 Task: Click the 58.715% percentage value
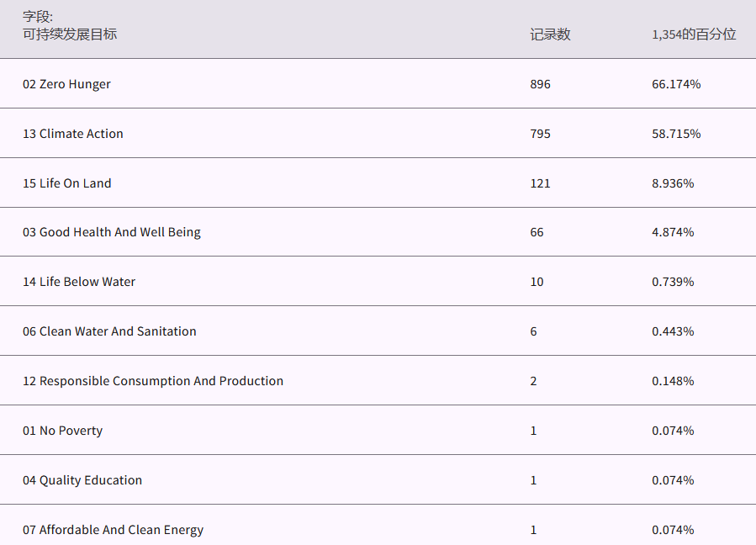click(676, 134)
